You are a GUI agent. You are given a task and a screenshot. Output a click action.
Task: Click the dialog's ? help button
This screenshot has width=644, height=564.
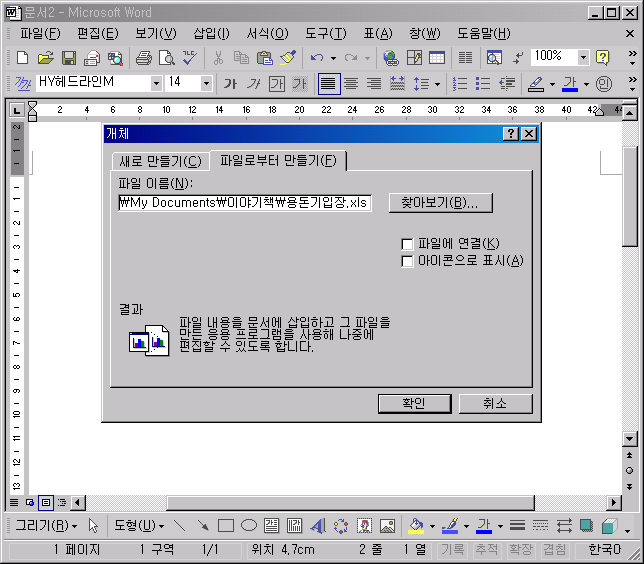511,134
